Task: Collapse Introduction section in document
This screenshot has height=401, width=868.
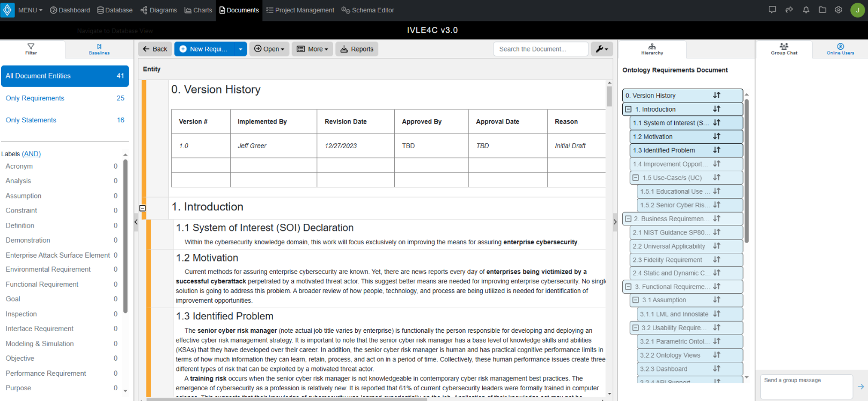Action: pos(143,208)
